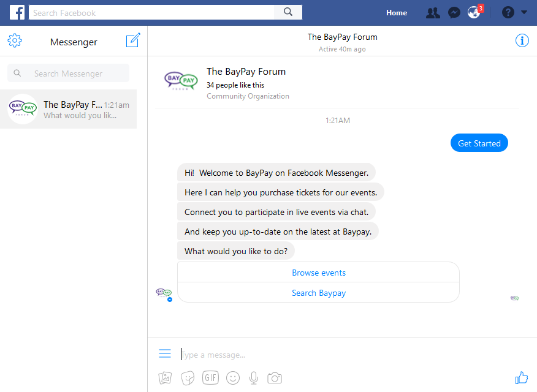This screenshot has height=392, width=537.
Task: Open the notifications globe icon
Action: click(x=474, y=13)
